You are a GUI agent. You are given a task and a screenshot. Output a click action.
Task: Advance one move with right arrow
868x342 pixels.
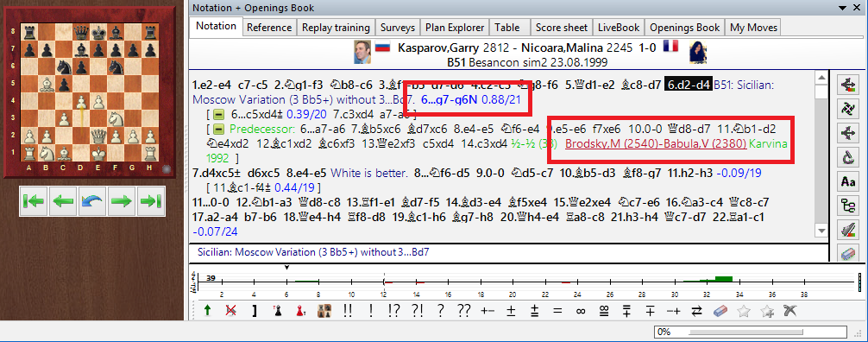121,202
